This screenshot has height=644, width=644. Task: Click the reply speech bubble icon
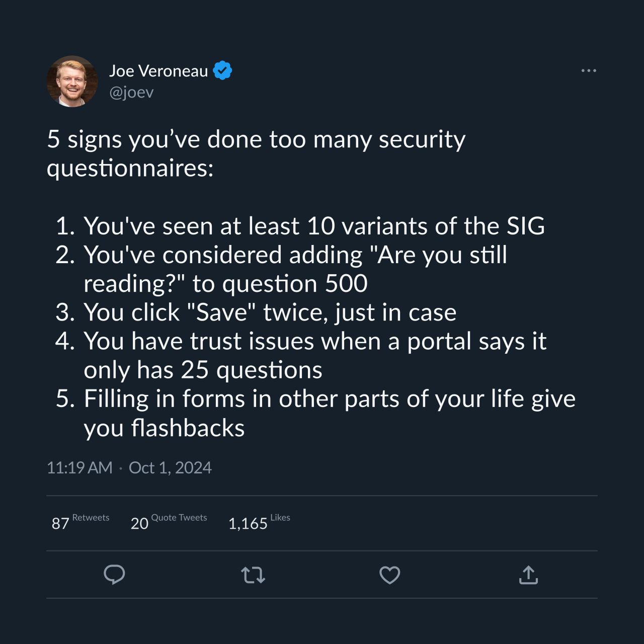[x=114, y=575]
